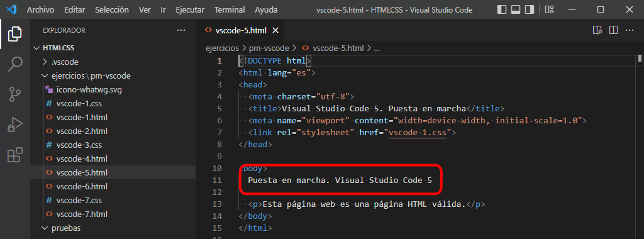Click line number 11 in gutter
The image size is (644, 239).
pos(217,181)
